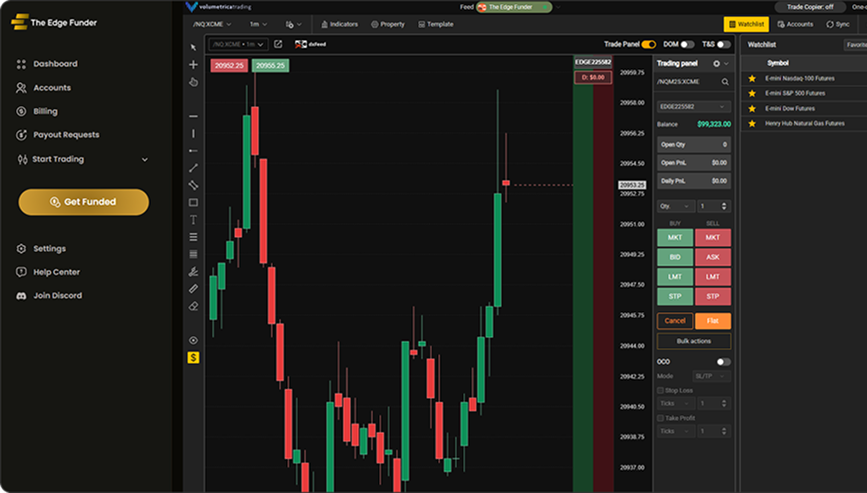Unstar E-mini S&P 500 Futures
Viewport: 867px width, 493px height.
[752, 93]
